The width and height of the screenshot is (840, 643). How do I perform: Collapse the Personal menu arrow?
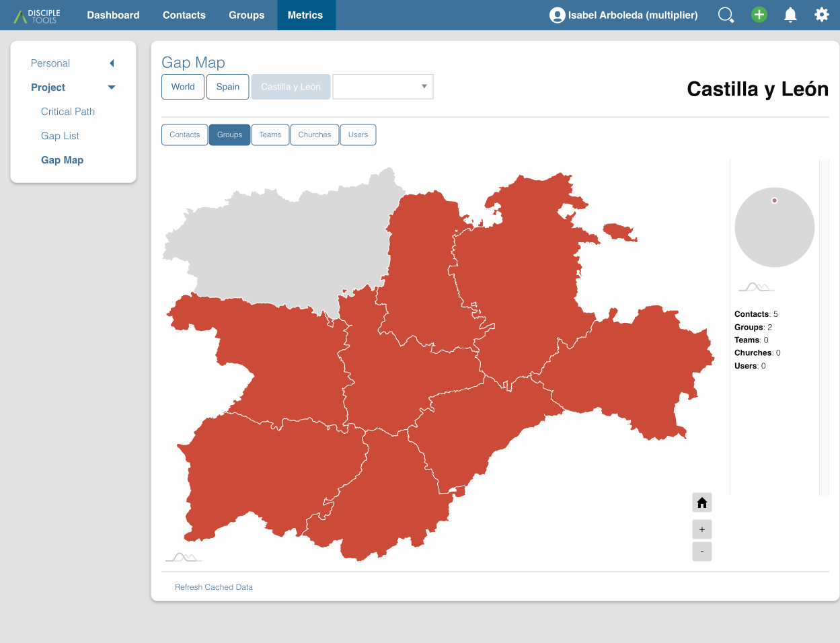(x=112, y=63)
